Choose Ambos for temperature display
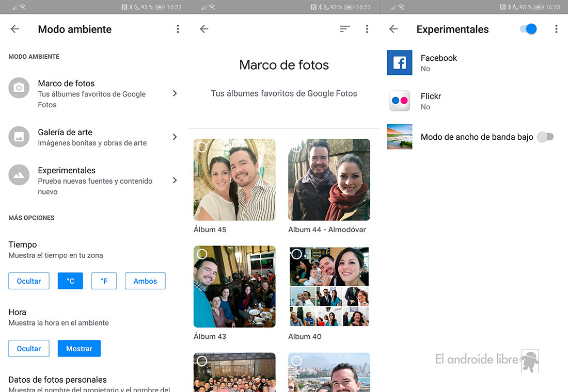 click(145, 281)
